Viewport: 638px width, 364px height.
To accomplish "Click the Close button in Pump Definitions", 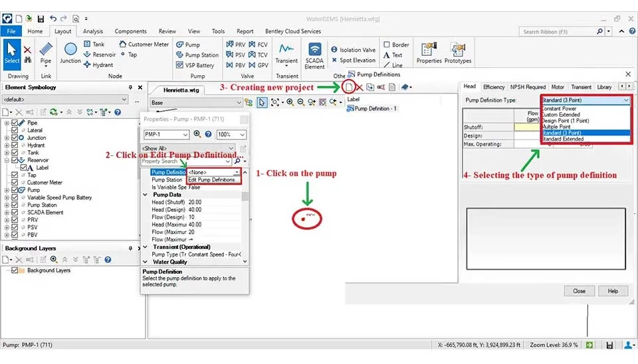I will point(579,291).
